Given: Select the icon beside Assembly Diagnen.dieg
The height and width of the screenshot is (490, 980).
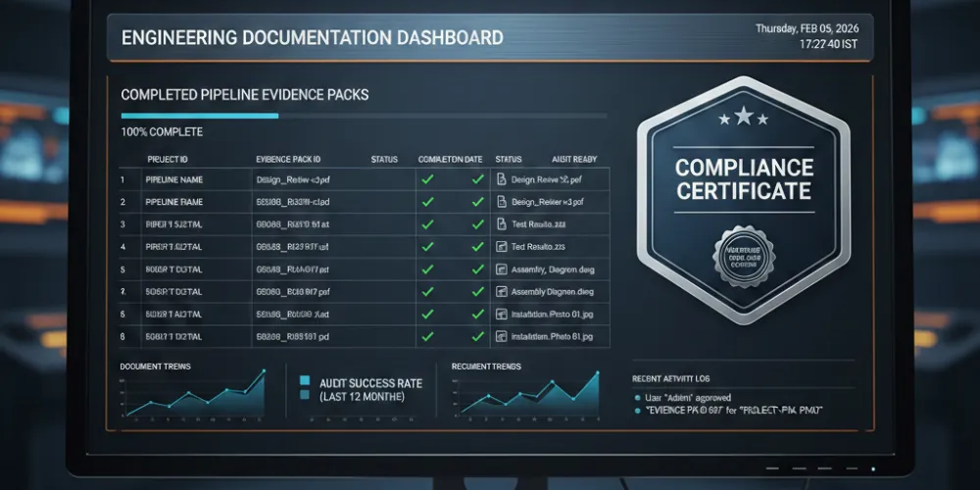Looking at the screenshot, I should point(501,291).
